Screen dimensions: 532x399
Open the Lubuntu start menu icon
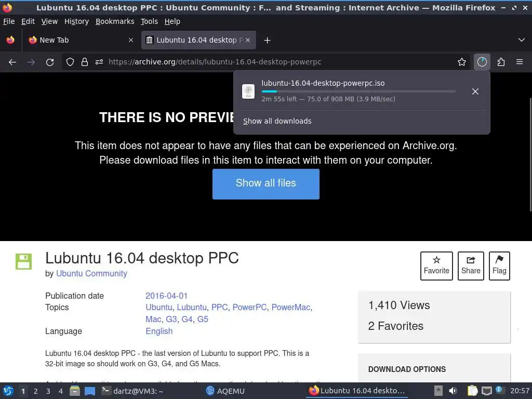click(8, 391)
